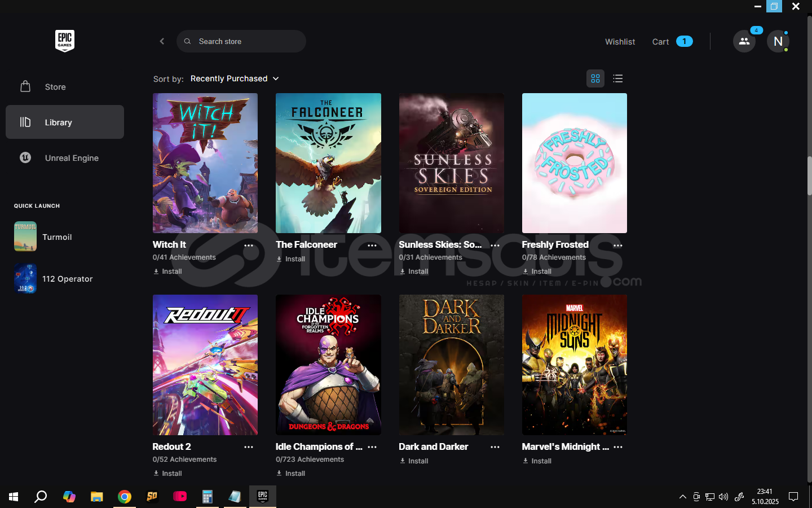Open the three-dot menu for The Falconeer
Image resolution: width=812 pixels, height=508 pixels.
tap(372, 246)
